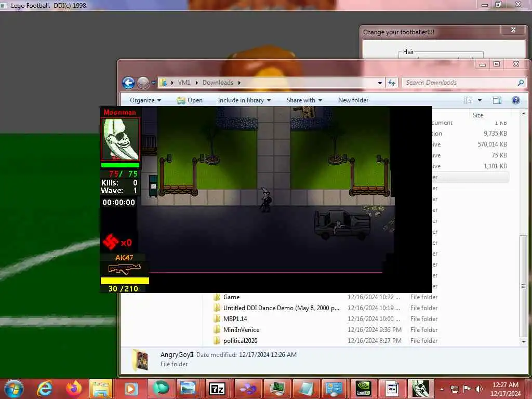Click the 12/16/2024 8:27 PM date cell

click(375, 341)
